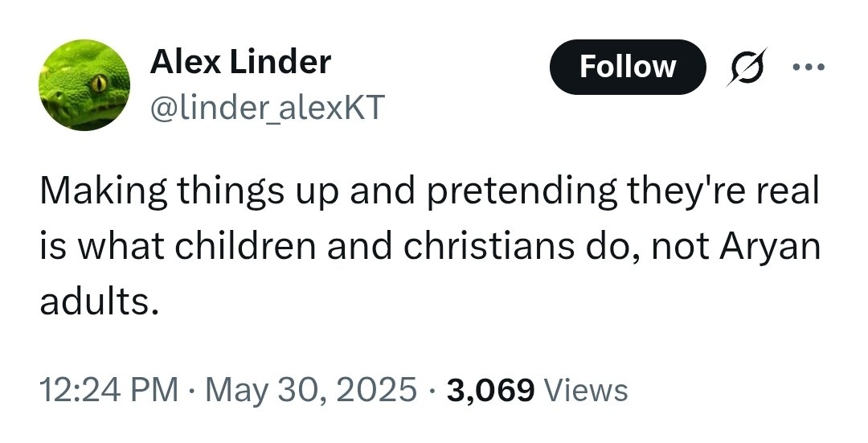Click the 12:24 PM timestamp
This screenshot has width=868, height=443.
click(x=109, y=390)
